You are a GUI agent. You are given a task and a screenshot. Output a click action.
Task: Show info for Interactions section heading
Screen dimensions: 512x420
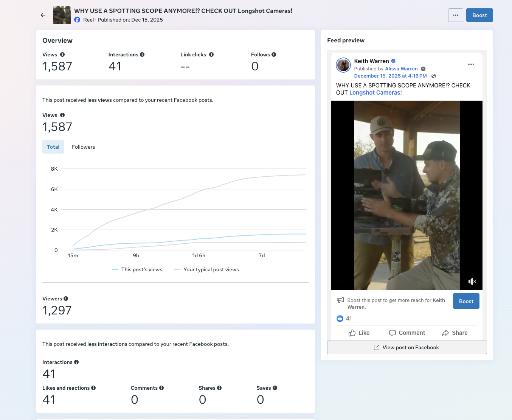coord(76,362)
